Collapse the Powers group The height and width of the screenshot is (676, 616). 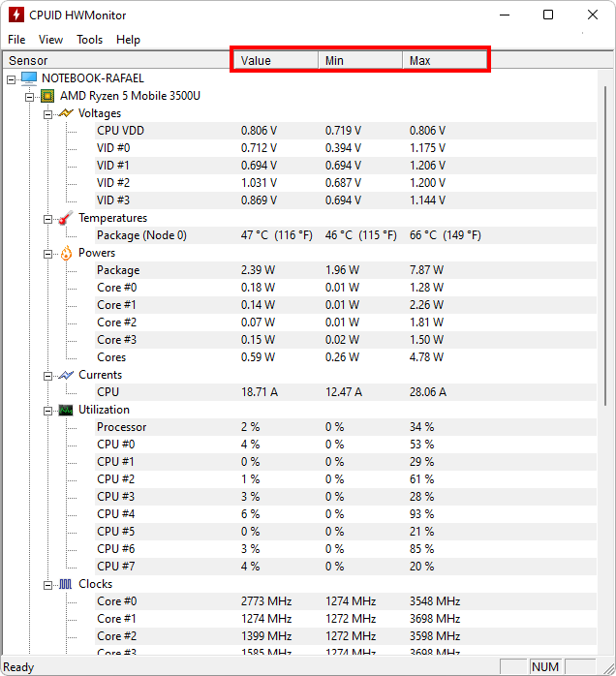click(x=47, y=254)
